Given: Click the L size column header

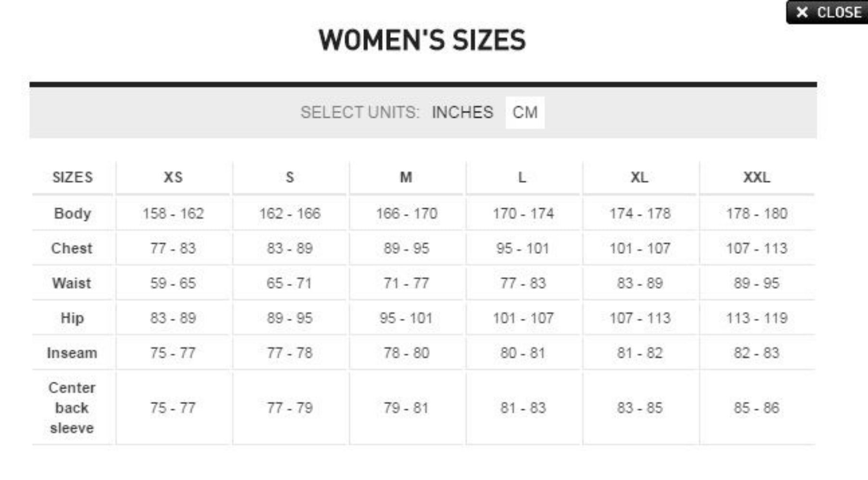Looking at the screenshot, I should click(x=522, y=177).
